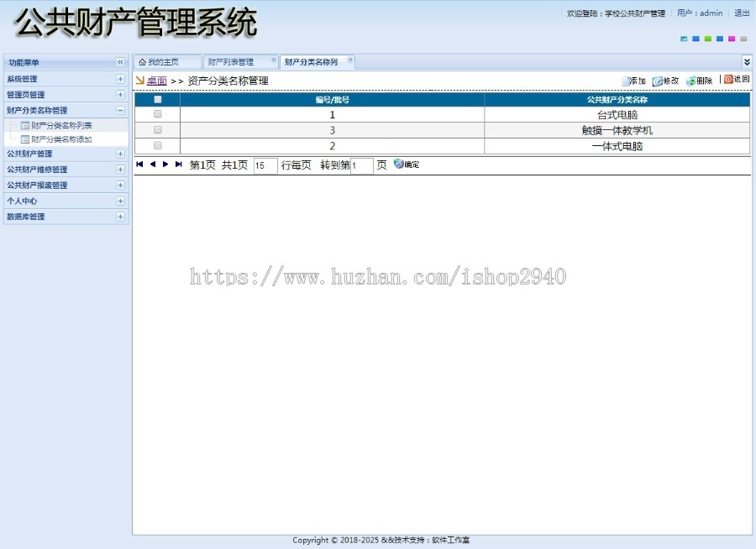Select the 财产分类名称列 tab
The image size is (756, 549).
click(x=318, y=62)
